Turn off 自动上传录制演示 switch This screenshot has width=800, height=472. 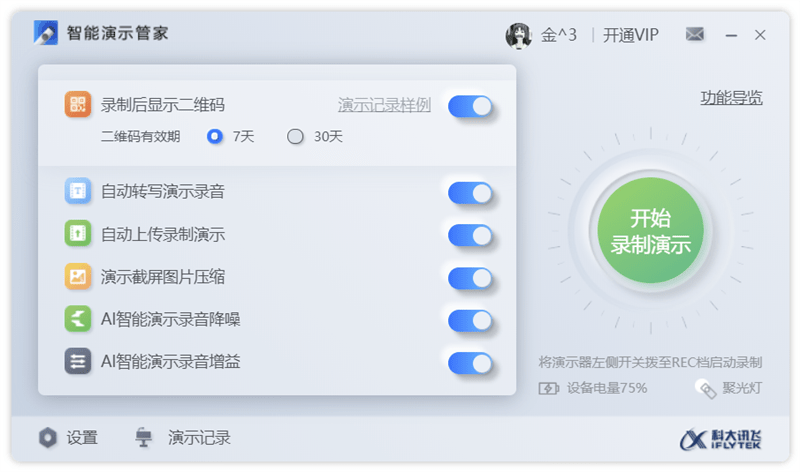point(470,236)
